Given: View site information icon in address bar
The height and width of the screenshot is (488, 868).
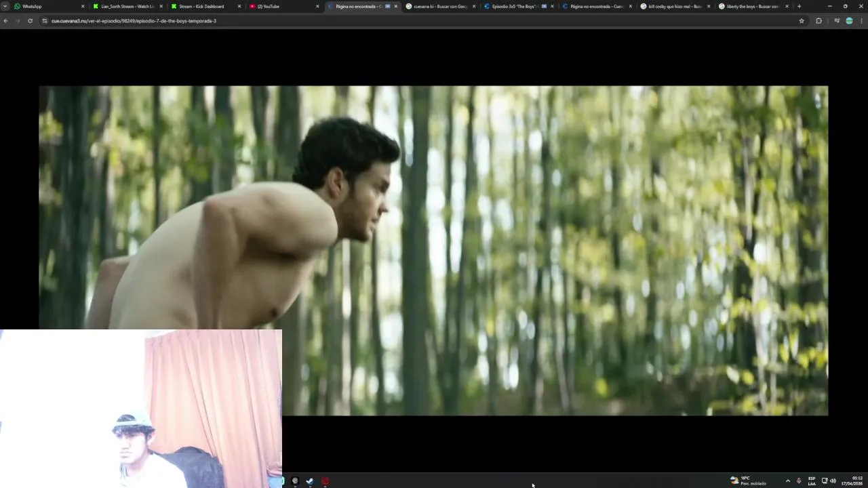Looking at the screenshot, I should (x=45, y=21).
